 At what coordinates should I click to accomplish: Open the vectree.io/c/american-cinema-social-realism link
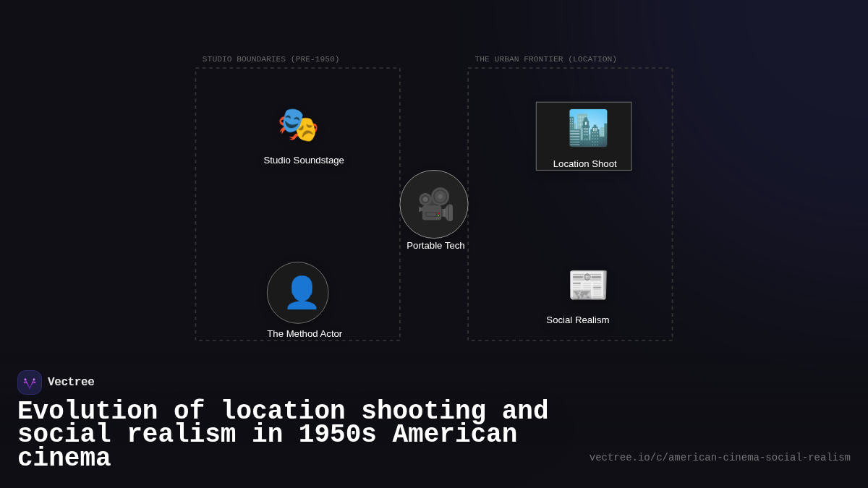720,457
